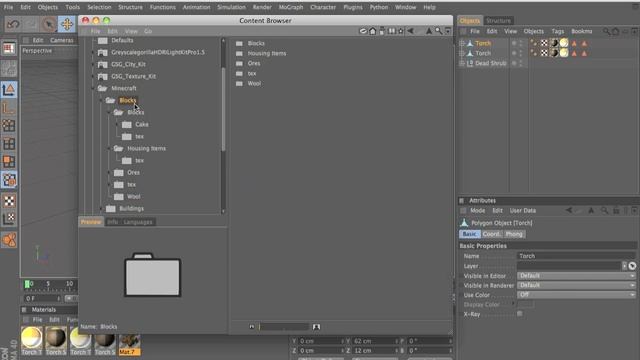This screenshot has width=640, height=360.
Task: Expand the Dead Shrub object hierarchy
Action: [462, 63]
